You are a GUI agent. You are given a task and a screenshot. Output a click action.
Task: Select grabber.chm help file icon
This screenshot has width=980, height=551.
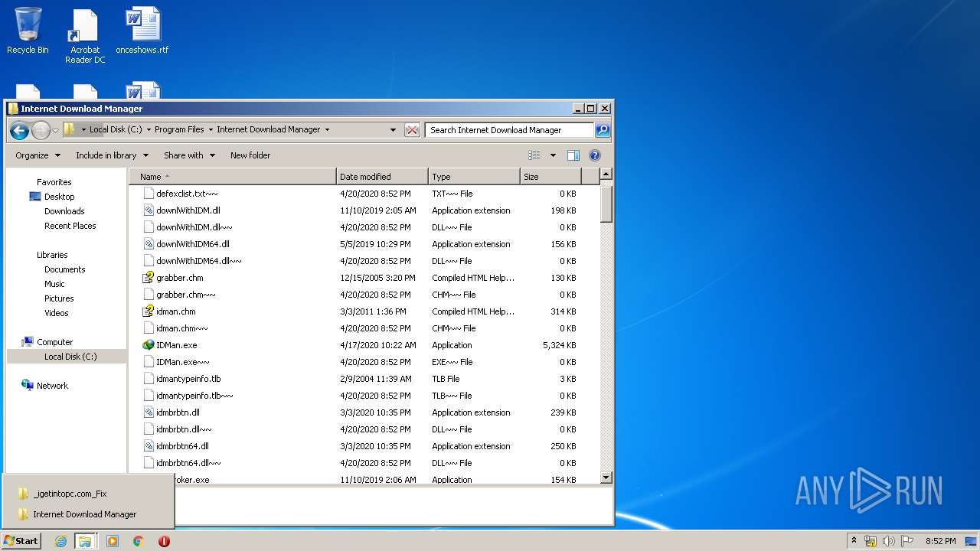(x=149, y=278)
